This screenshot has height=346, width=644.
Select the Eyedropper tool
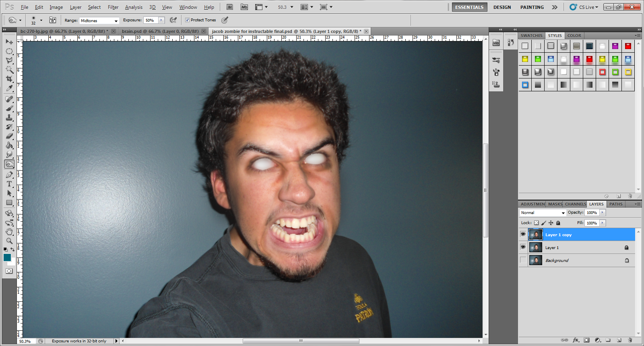(x=9, y=88)
